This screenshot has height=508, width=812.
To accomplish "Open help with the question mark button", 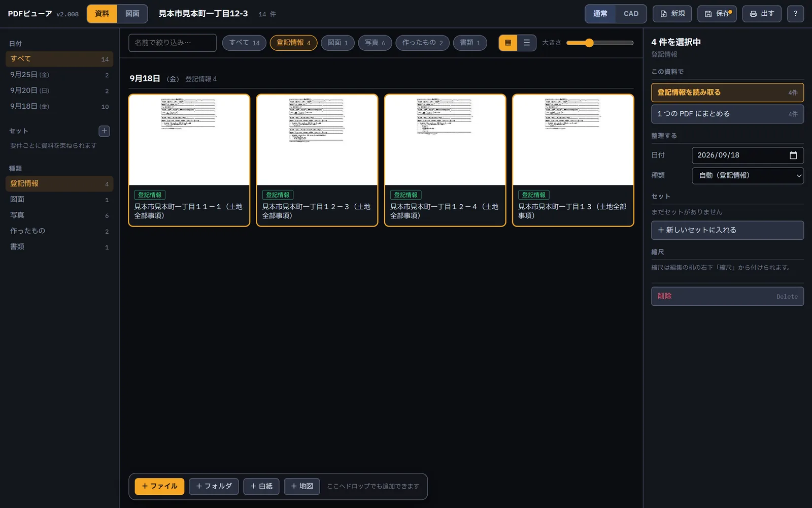I will [795, 14].
